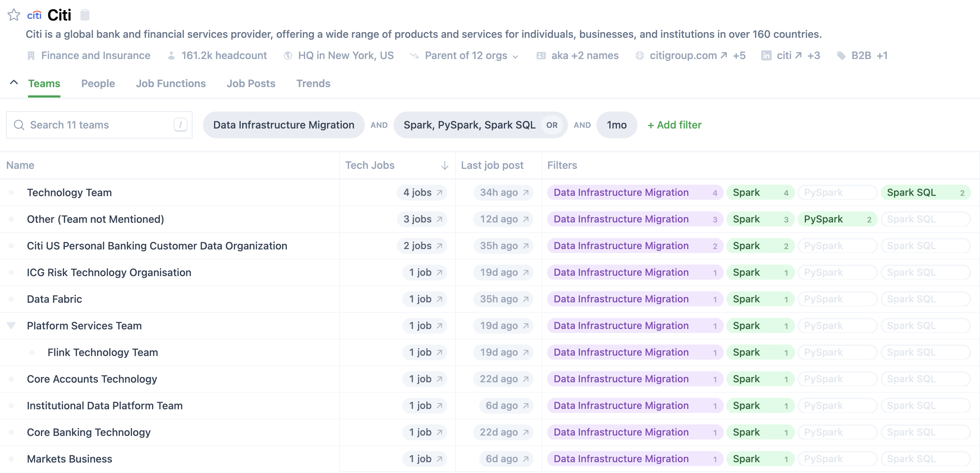Viewport: 980px width, 473px height.
Task: Toggle the OR operator in Spark filter
Action: pos(552,125)
